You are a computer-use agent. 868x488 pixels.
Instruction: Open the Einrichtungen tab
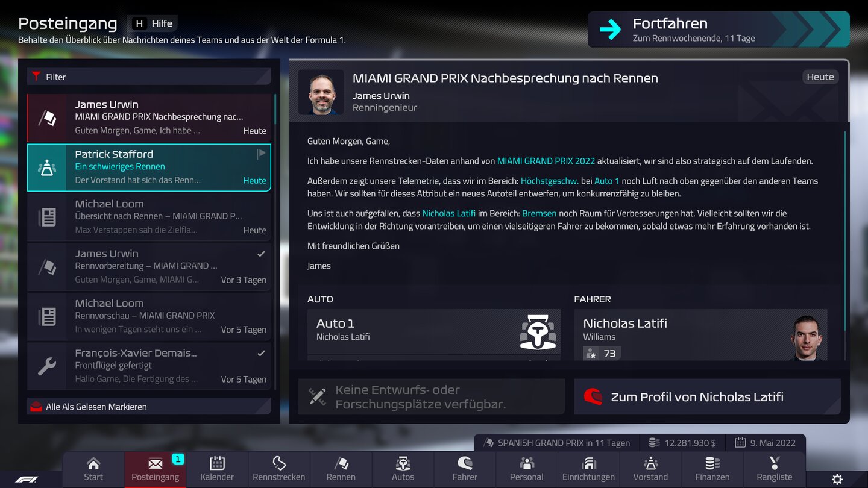(x=589, y=469)
